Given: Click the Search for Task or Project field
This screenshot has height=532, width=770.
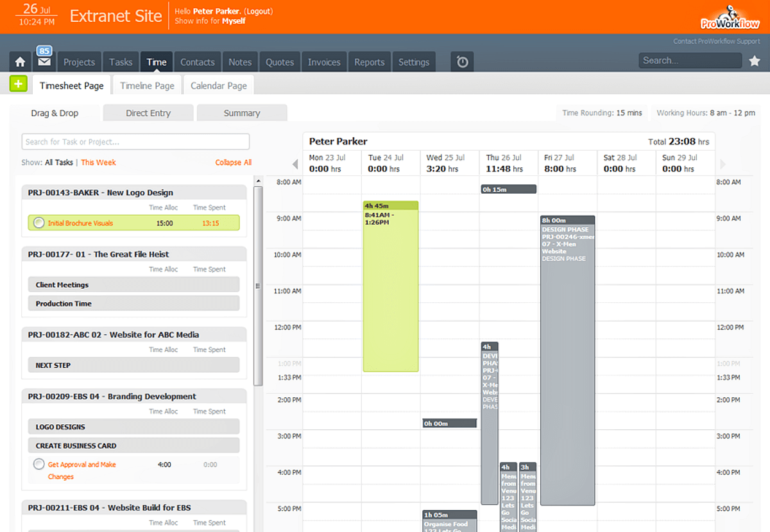Looking at the screenshot, I should coord(135,141).
